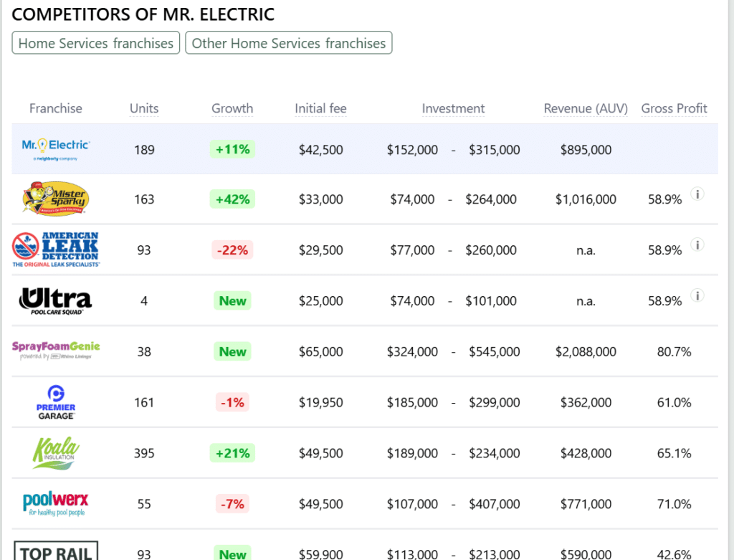Click the $29,500 initial fee
The width and height of the screenshot is (734, 560).
(320, 250)
